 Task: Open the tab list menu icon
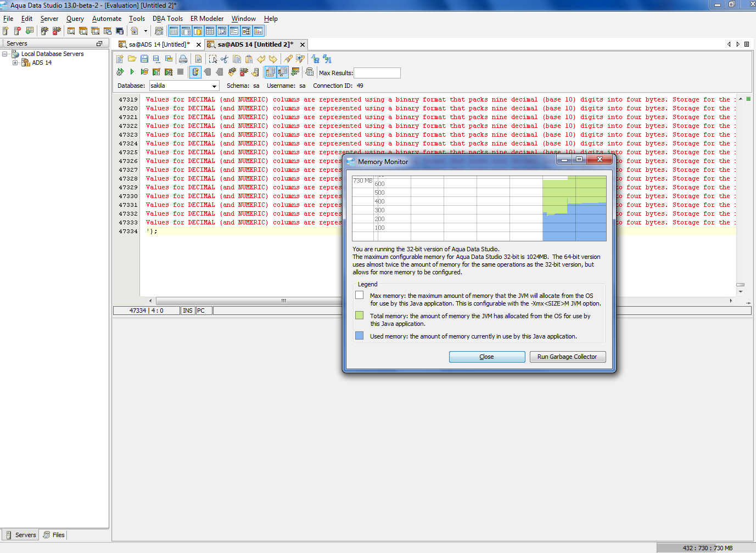747,44
